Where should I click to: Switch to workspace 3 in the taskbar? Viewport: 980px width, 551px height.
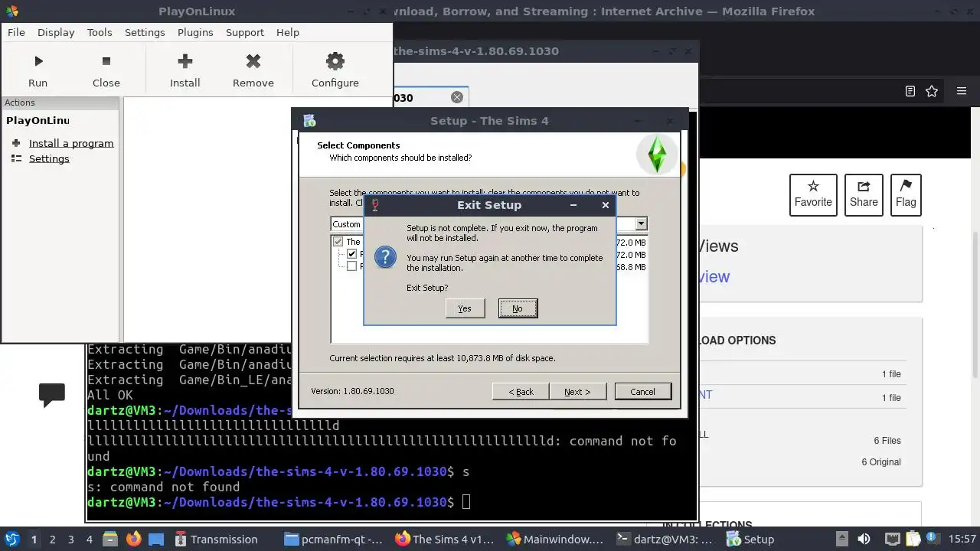tap(70, 539)
